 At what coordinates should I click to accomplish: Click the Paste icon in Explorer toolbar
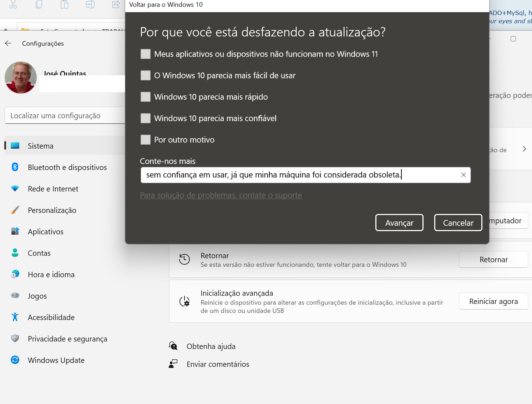coord(65,4)
